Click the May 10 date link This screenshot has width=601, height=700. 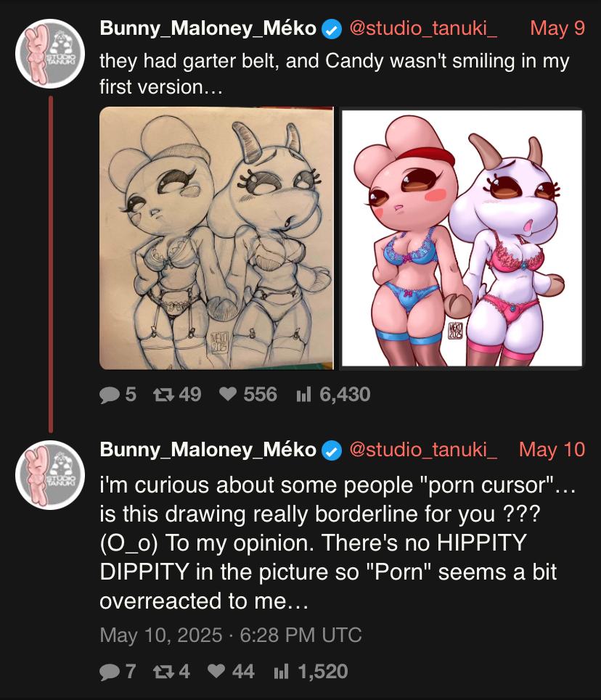(x=552, y=450)
